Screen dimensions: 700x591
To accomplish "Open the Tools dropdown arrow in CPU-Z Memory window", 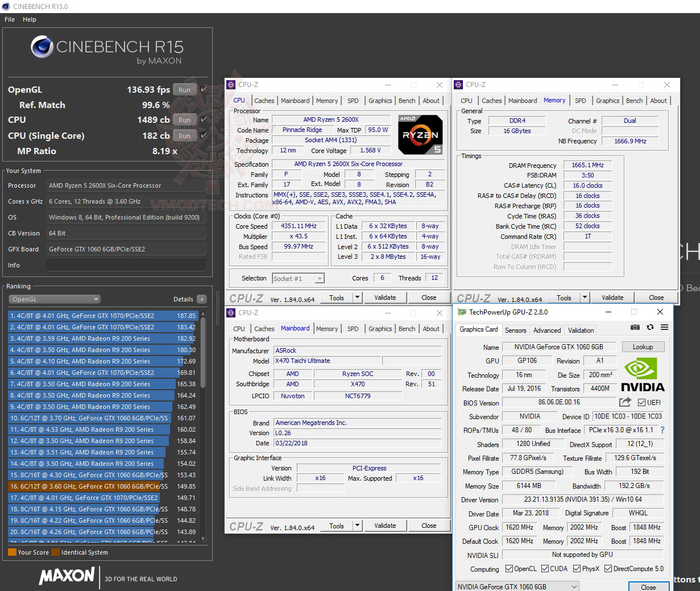I will (x=585, y=297).
